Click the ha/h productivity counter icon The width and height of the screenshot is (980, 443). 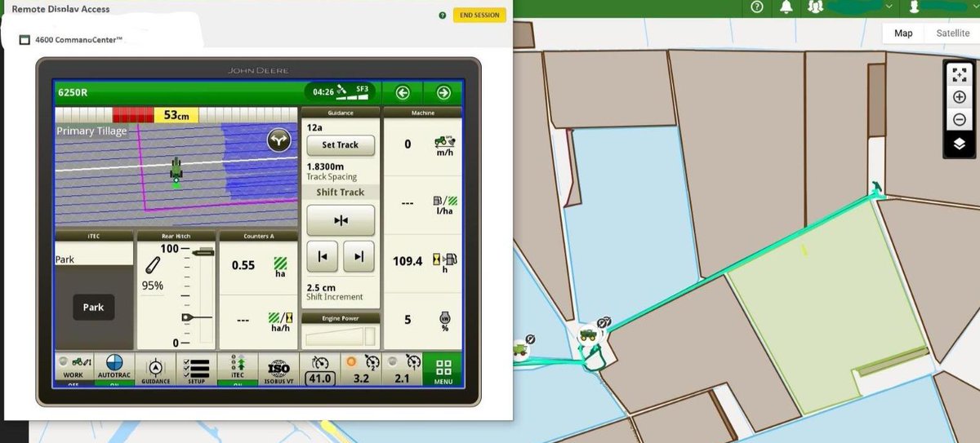coord(280,321)
